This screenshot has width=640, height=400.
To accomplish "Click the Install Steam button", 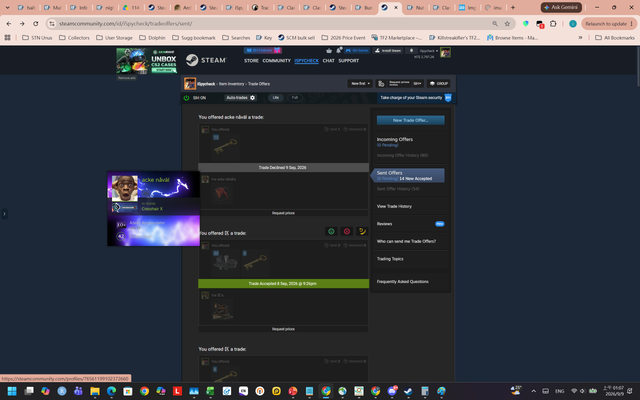I will point(389,51).
